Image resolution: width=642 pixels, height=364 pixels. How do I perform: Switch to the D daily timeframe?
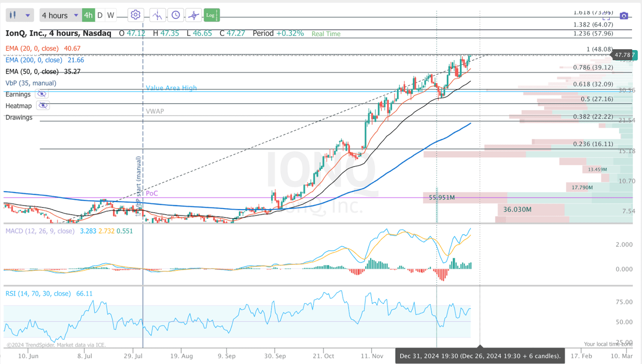coord(100,15)
